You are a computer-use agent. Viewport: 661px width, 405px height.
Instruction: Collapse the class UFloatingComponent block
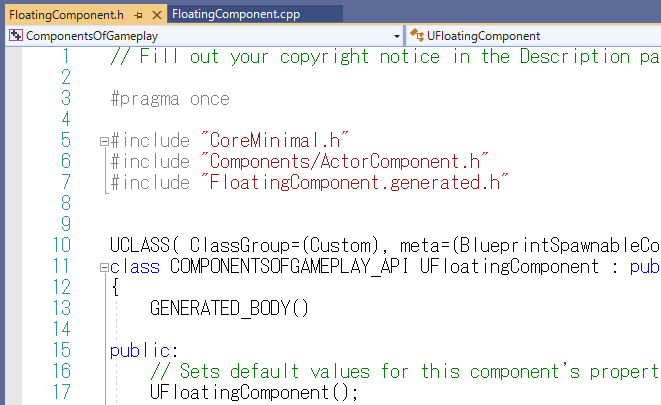point(104,268)
